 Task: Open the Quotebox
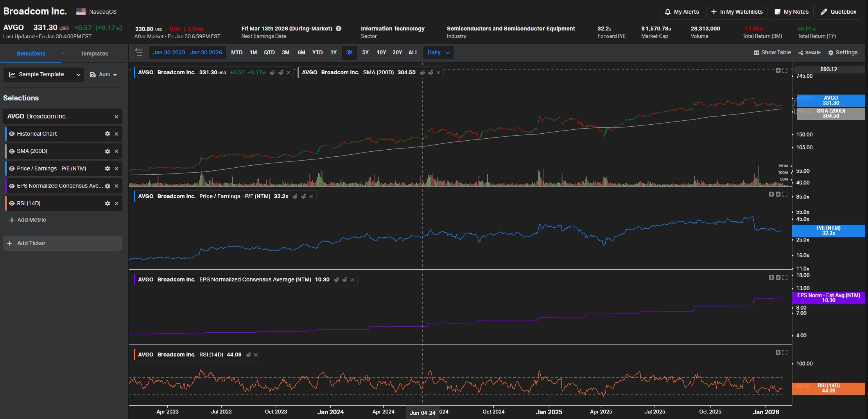(838, 12)
